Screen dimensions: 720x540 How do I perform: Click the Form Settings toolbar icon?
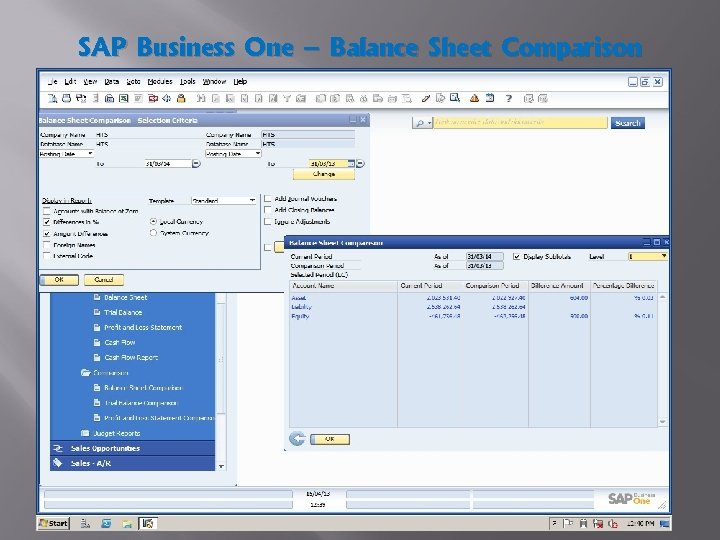tap(440, 98)
